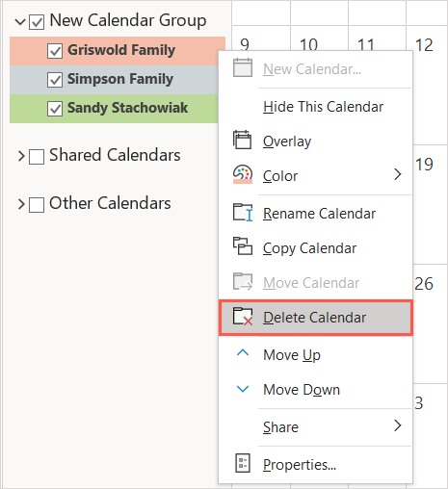Click the Move Up arrow icon

pyautogui.click(x=243, y=353)
